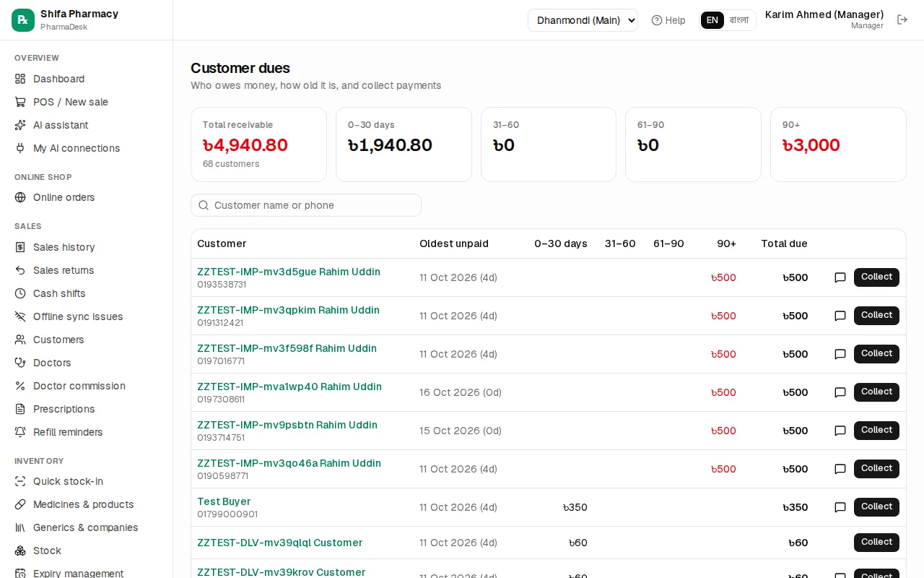This screenshot has width=924, height=578.
Task: Click the Customer name or phone search field
Action: pos(306,205)
